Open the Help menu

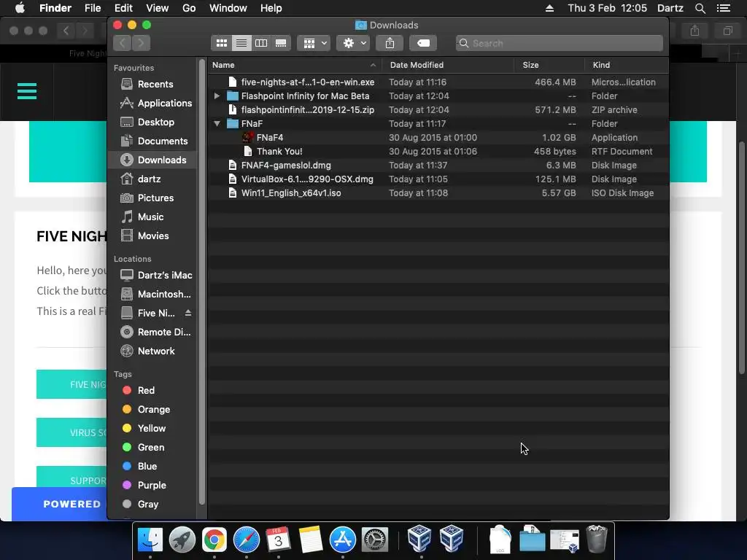271,8
